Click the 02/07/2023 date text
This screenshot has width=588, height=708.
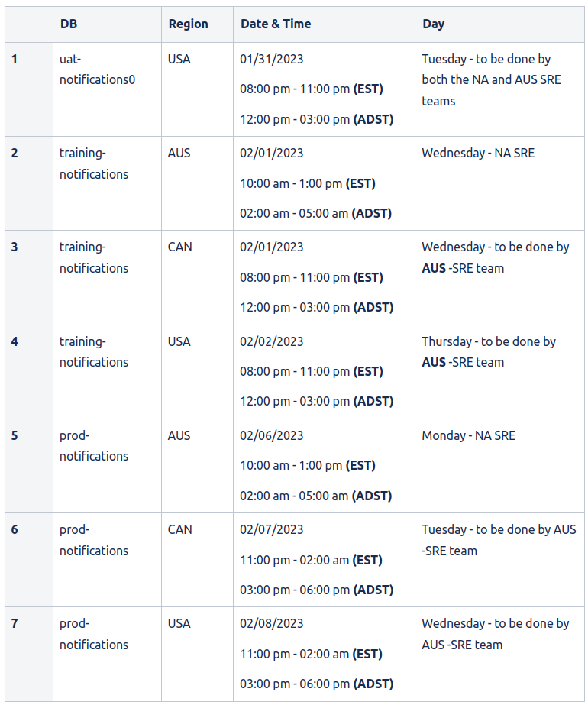click(271, 529)
